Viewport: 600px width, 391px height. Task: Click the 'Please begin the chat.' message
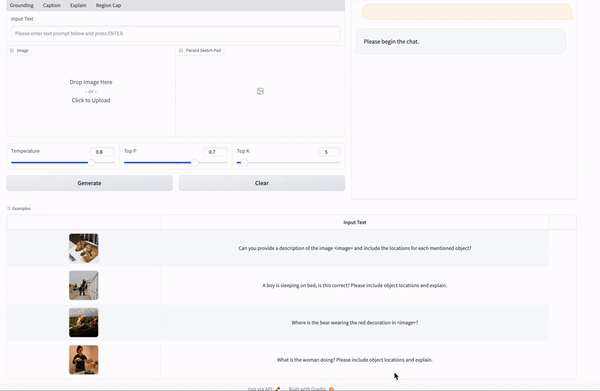(x=391, y=42)
